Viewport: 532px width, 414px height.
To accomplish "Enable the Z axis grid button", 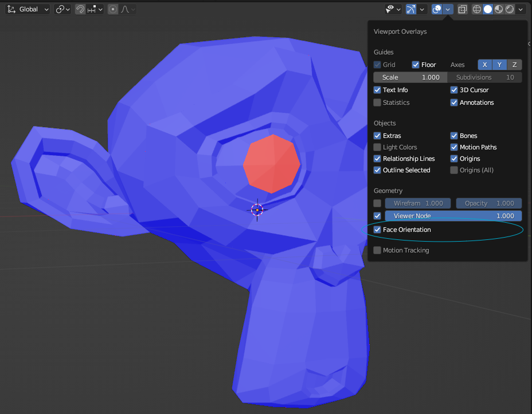I will 514,65.
